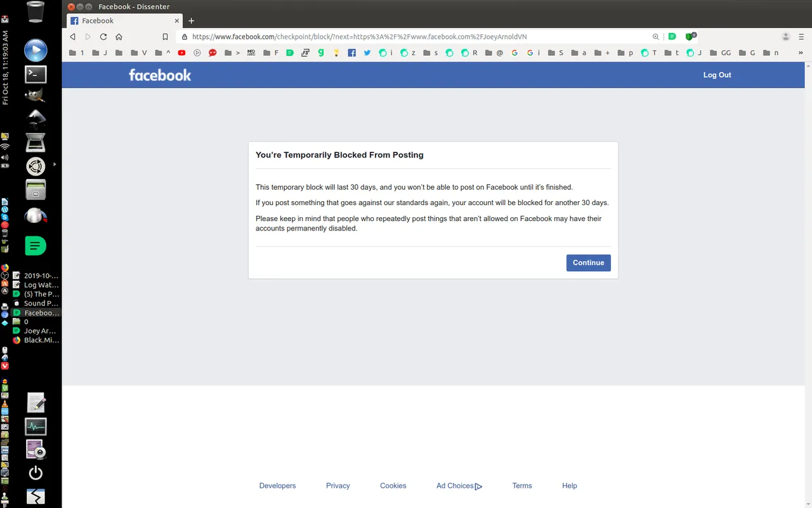
Task: Switch to 'Black.Mi...' Firefox window in list
Action: point(37,340)
